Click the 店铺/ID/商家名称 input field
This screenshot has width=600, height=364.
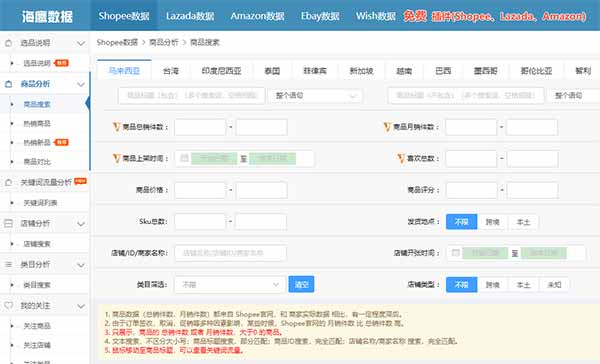(230, 253)
